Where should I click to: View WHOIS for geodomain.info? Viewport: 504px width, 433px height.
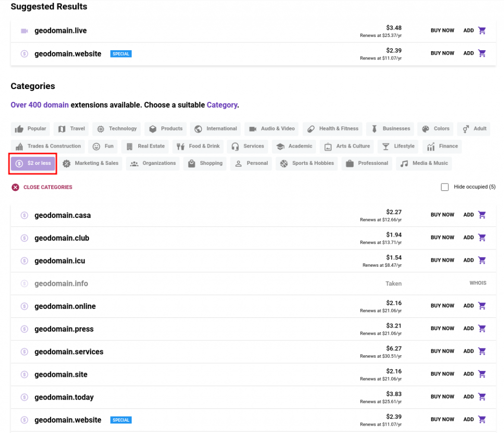(x=477, y=283)
